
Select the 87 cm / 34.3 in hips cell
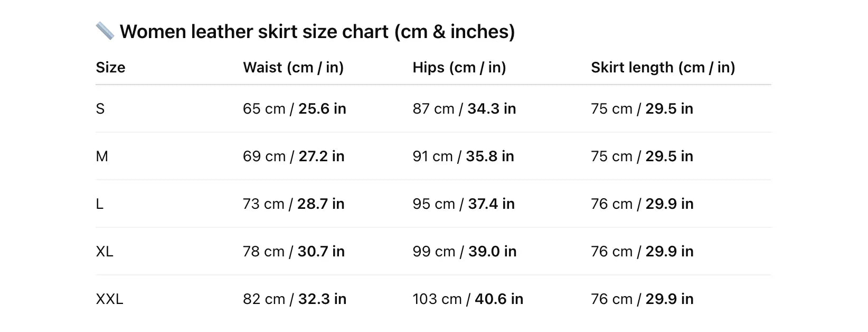click(x=464, y=109)
